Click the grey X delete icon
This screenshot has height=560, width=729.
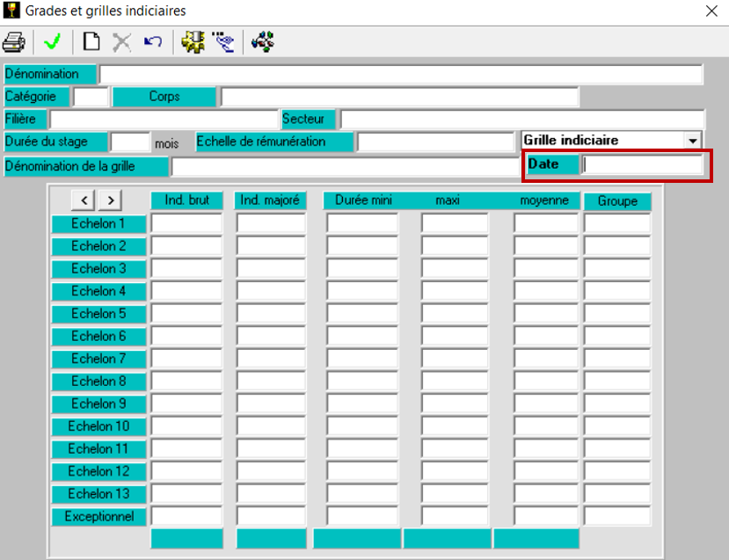coord(121,41)
